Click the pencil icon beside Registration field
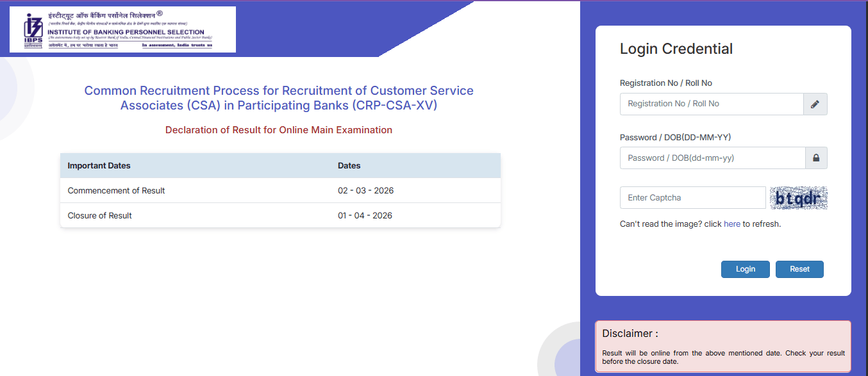The width and height of the screenshot is (868, 376). click(x=815, y=104)
